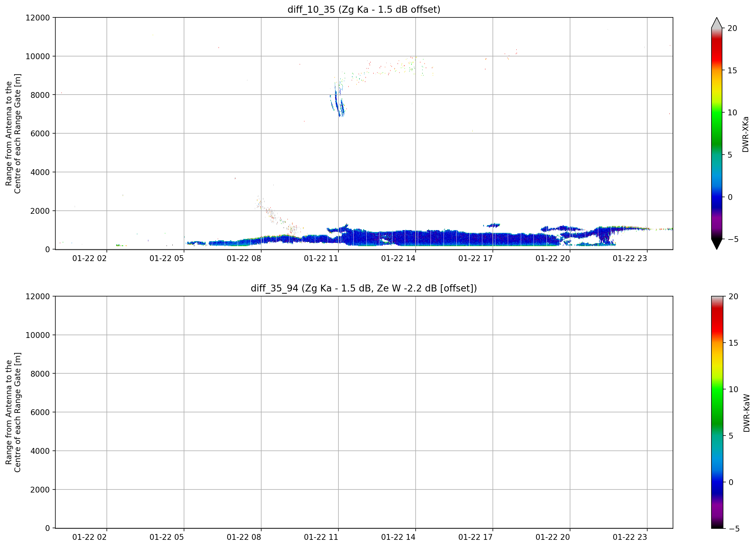The width and height of the screenshot is (756, 547).
Task: Click the "5" tick on DWR-KaW colorbar
Action: [731, 436]
